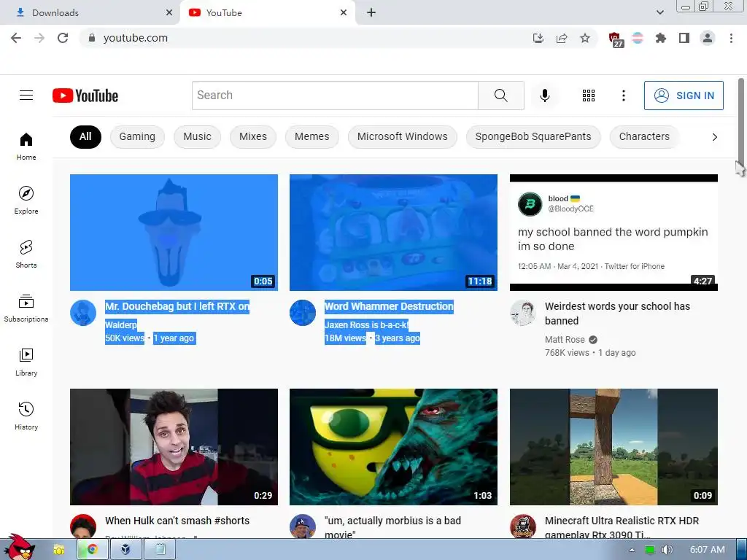Viewport: 747px width, 560px height.
Task: Open the 0:29 Hulk shorts thumbnail
Action: tap(174, 447)
